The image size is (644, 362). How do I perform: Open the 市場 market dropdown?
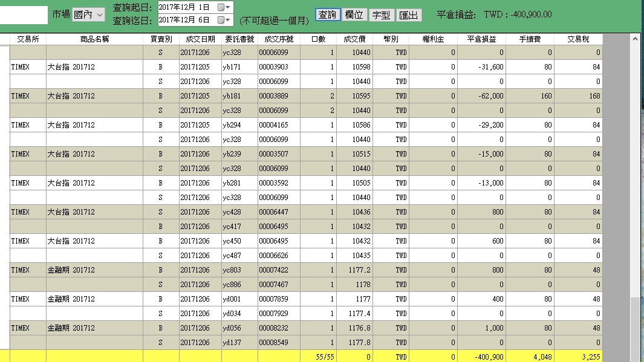pyautogui.click(x=88, y=15)
